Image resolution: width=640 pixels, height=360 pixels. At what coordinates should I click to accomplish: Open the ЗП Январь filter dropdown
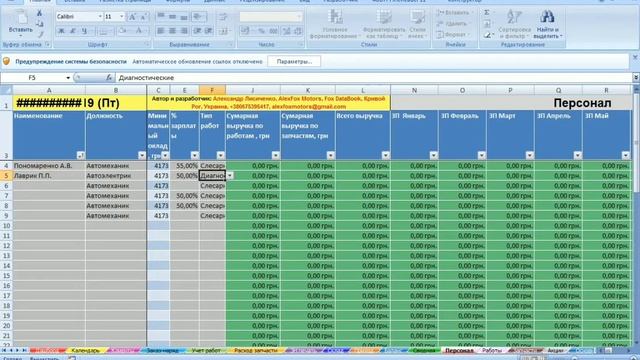coord(433,155)
